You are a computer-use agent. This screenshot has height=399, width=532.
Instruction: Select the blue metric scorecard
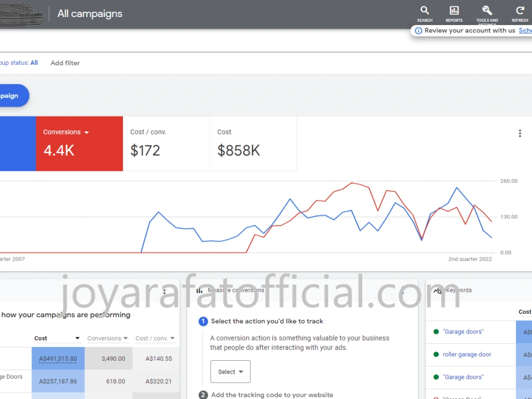click(18, 144)
